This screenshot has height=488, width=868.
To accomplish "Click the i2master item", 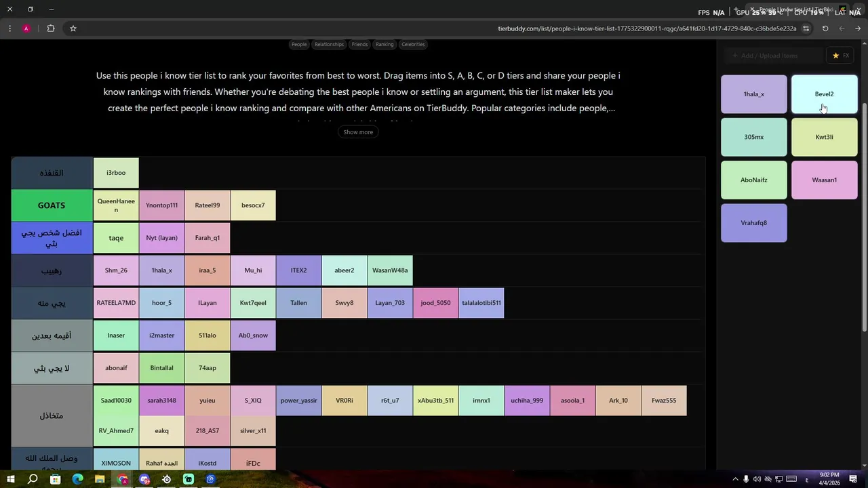I will click(x=161, y=335).
